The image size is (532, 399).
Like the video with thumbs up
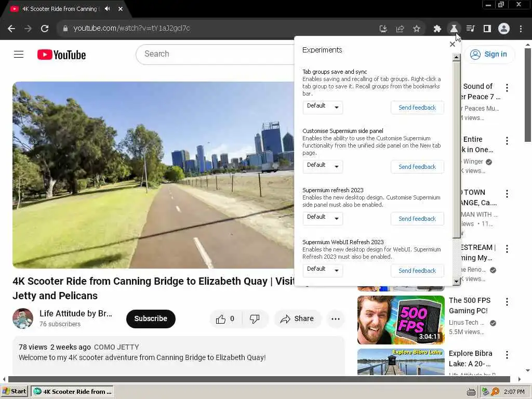click(x=225, y=318)
